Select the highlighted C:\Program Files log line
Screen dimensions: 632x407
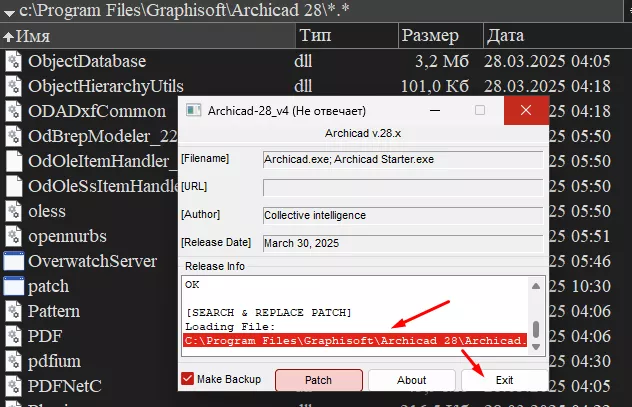click(355, 341)
